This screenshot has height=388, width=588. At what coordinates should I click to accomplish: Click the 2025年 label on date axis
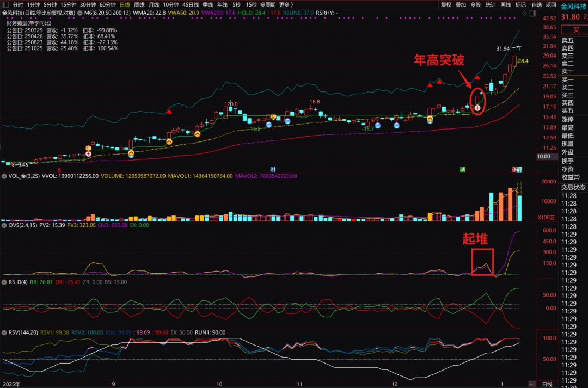[11, 384]
